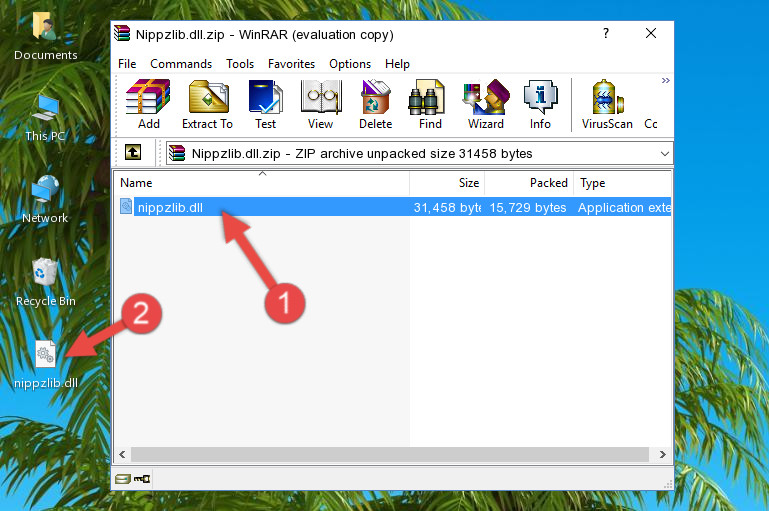Click the WinRAR title bar app icon
Screen dimensions: 769x511
pyautogui.click(x=122, y=33)
